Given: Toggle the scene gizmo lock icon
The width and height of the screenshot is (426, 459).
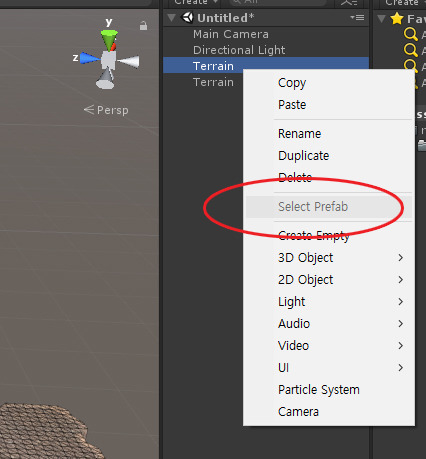Looking at the screenshot, I should pyautogui.click(x=143, y=25).
